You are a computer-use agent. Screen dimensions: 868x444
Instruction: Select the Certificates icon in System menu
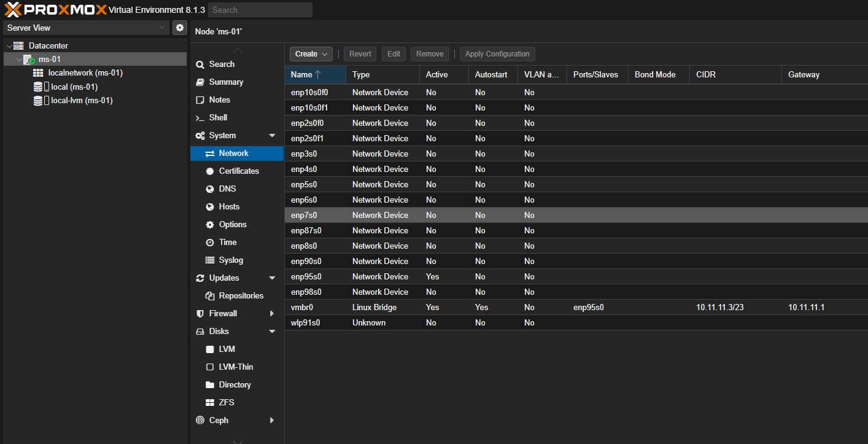pyautogui.click(x=209, y=171)
